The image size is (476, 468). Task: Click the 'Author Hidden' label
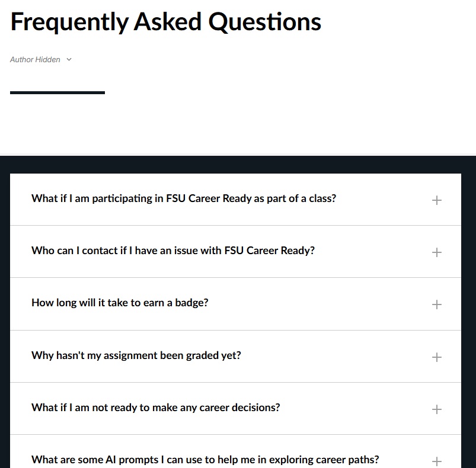point(35,60)
